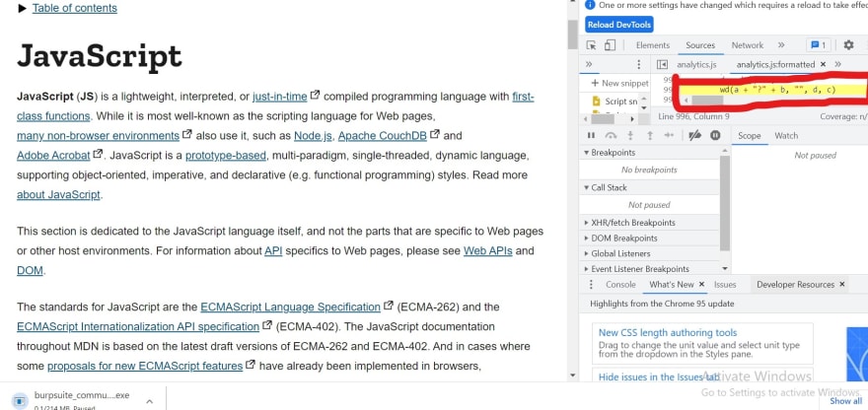Show more editor tabs chevron after analytics.js:formatted
Screen dimensions: 868x410
pos(837,64)
